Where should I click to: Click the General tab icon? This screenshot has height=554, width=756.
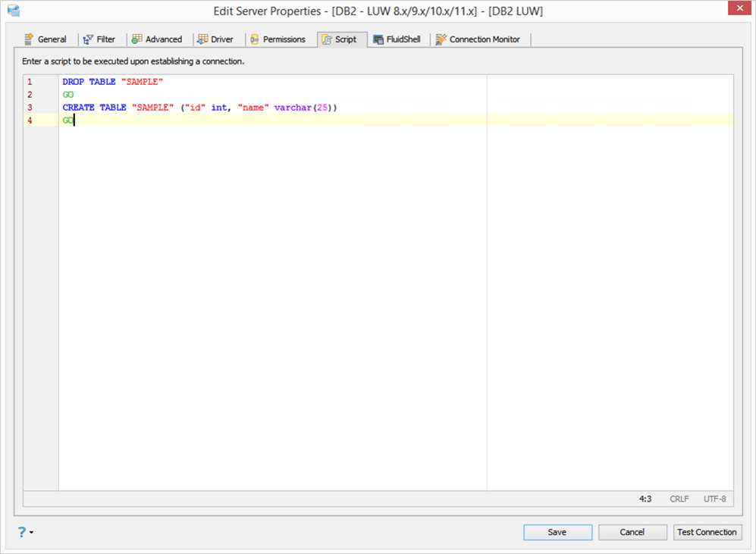coord(29,39)
